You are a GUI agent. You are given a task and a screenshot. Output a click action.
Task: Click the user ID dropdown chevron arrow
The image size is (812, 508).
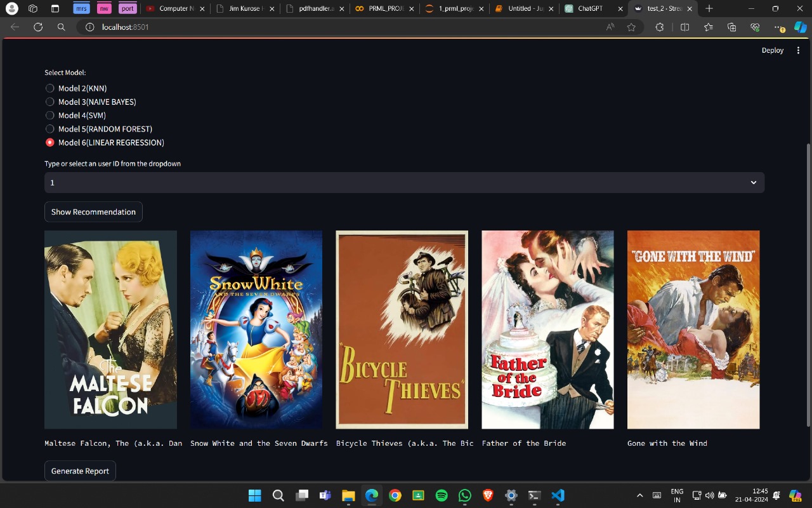coord(754,182)
